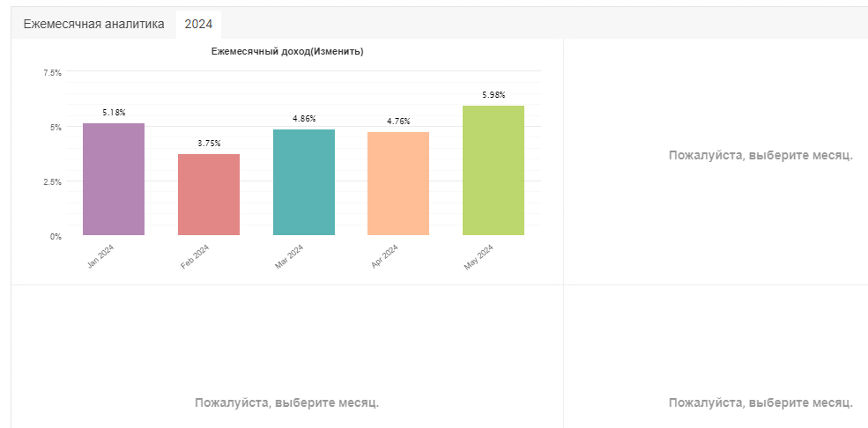
Task: Select the teal Mar 2024 bar
Action: tap(304, 182)
